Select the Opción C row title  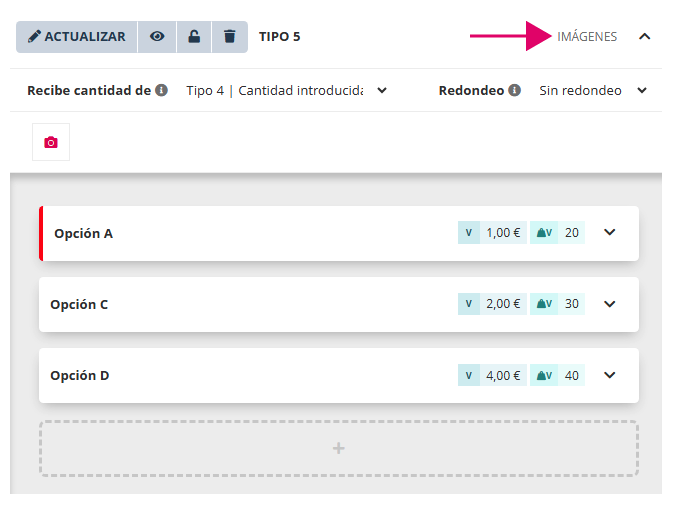[x=79, y=304]
